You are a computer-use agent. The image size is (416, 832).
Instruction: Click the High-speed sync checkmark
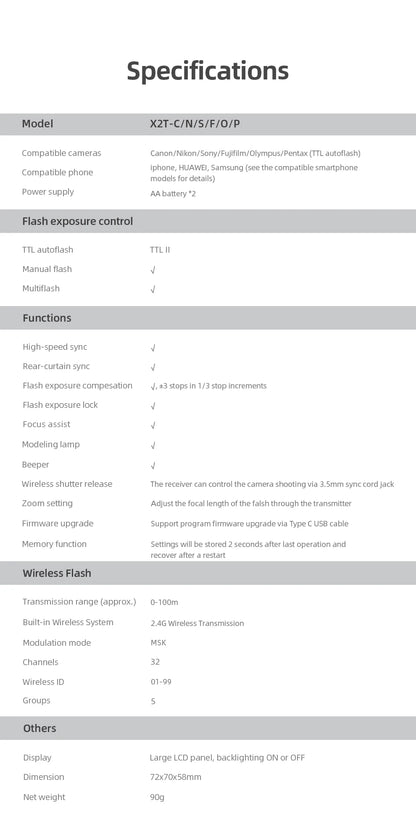[x=153, y=348]
